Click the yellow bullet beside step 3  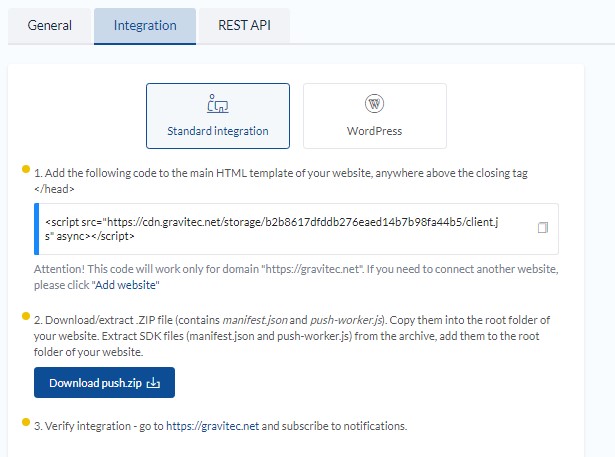26,422
